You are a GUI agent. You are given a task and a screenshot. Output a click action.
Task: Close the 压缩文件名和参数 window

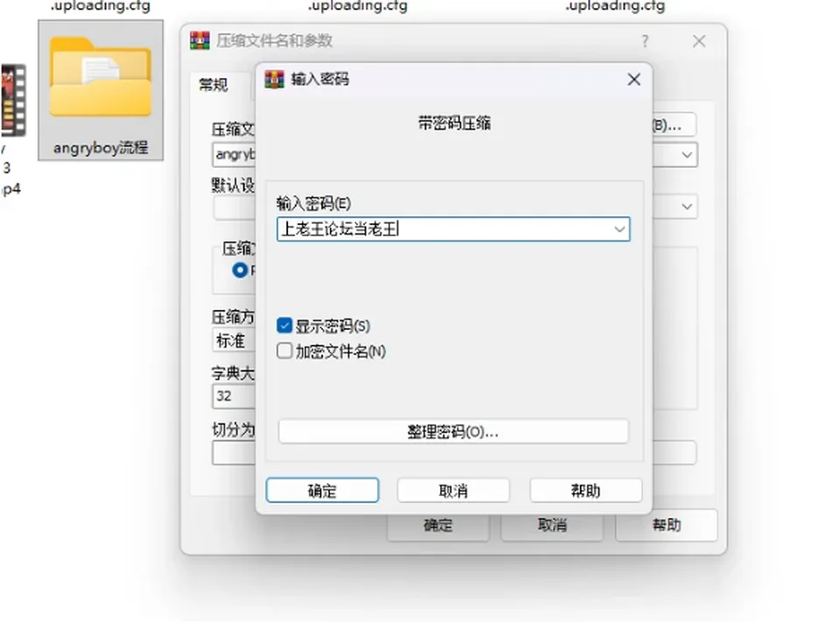click(x=699, y=41)
